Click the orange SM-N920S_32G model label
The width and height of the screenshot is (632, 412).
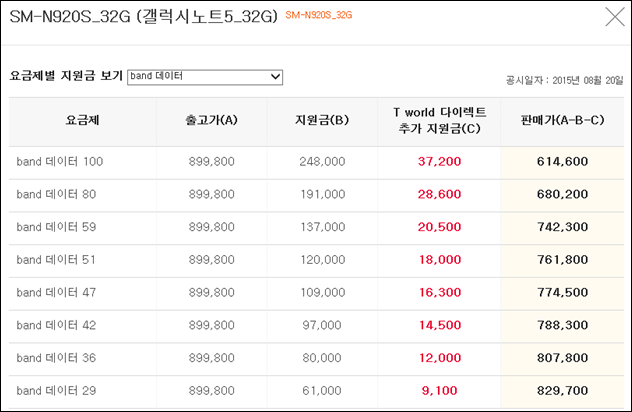(x=319, y=15)
